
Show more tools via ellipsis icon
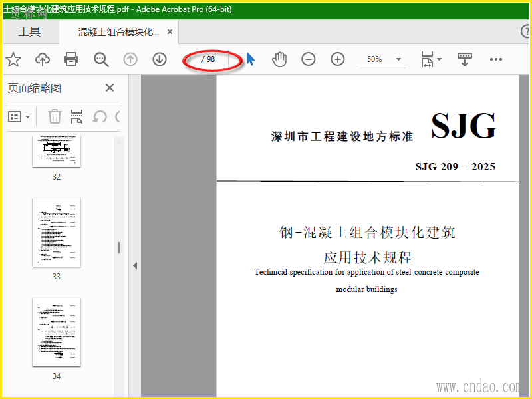pos(495,59)
